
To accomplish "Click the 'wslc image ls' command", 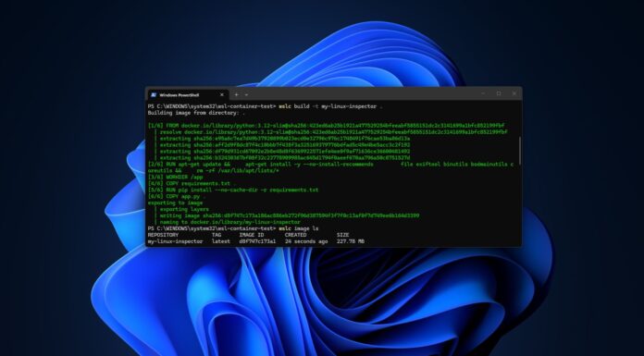I will pyautogui.click(x=299, y=228).
